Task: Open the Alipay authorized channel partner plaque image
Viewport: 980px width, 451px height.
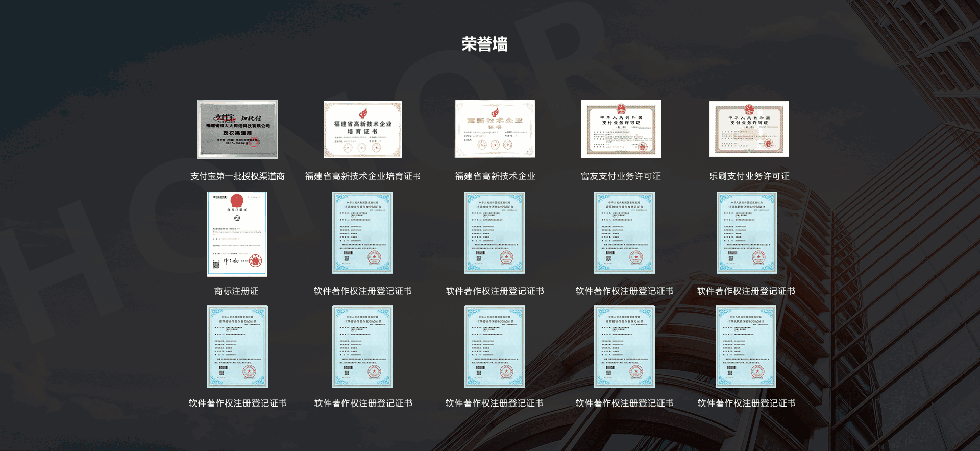Action: (237, 129)
